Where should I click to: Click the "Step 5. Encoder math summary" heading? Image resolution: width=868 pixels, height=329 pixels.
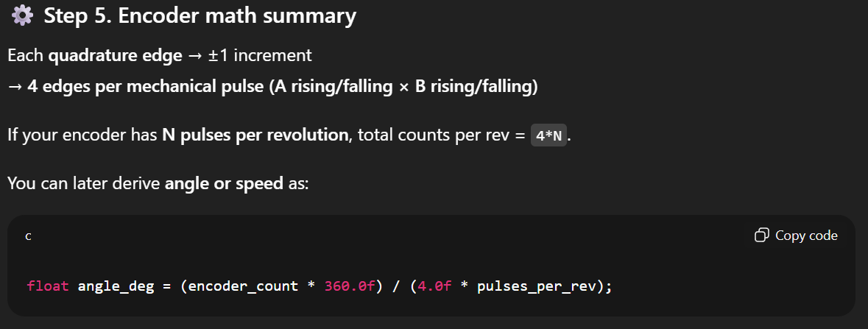[200, 15]
